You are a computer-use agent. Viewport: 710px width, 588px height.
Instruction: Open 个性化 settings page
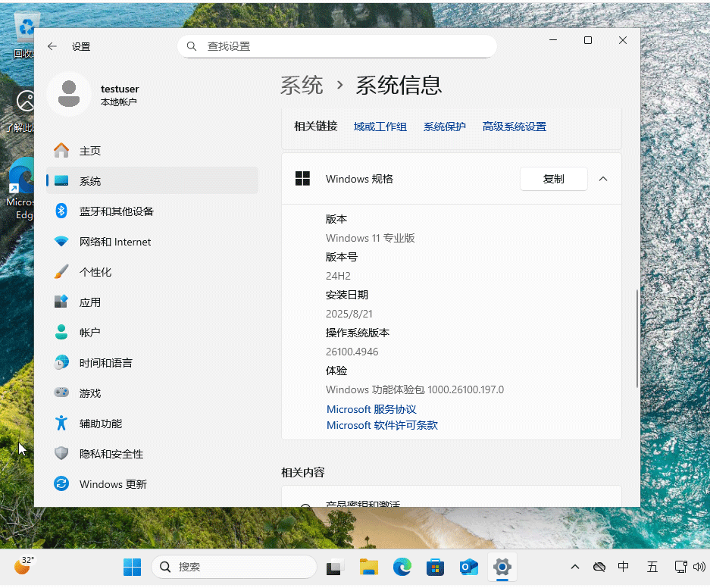pyautogui.click(x=152, y=271)
